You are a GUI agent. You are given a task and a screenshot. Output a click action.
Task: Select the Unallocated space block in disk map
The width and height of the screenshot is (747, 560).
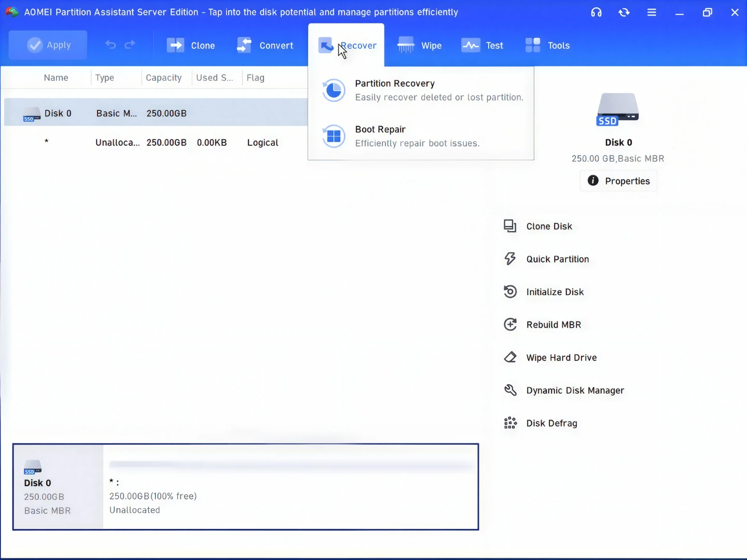pyautogui.click(x=290, y=487)
